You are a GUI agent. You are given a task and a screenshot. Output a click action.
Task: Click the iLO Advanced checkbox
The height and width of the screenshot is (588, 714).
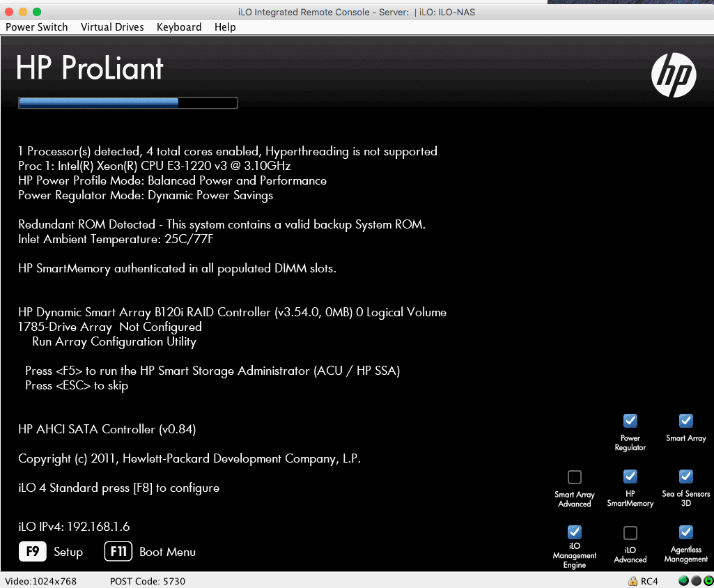pyautogui.click(x=630, y=532)
